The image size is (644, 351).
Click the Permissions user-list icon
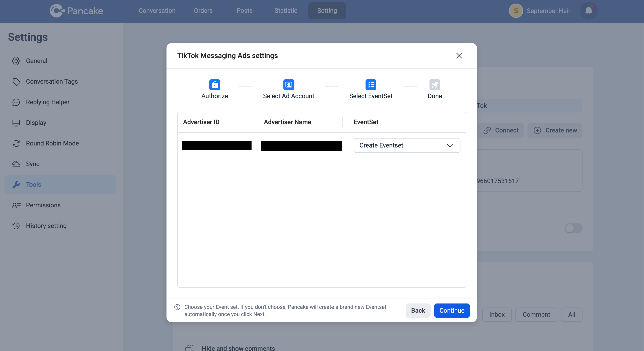(16, 205)
